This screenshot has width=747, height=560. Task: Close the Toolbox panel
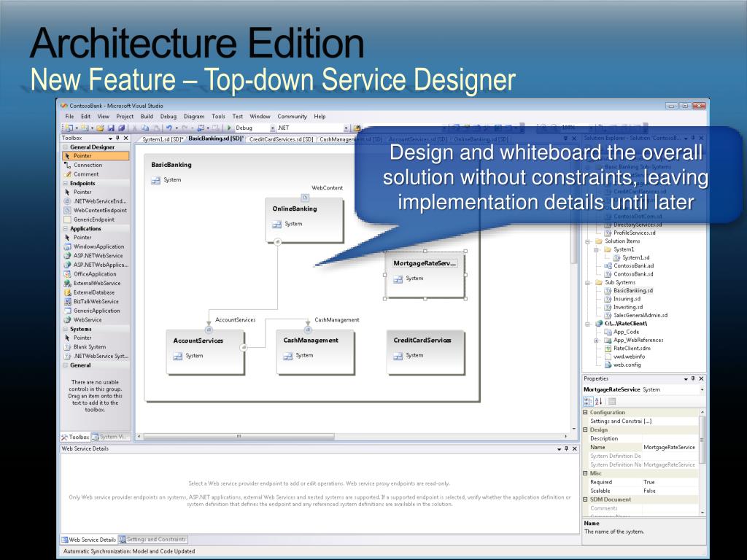(125, 138)
